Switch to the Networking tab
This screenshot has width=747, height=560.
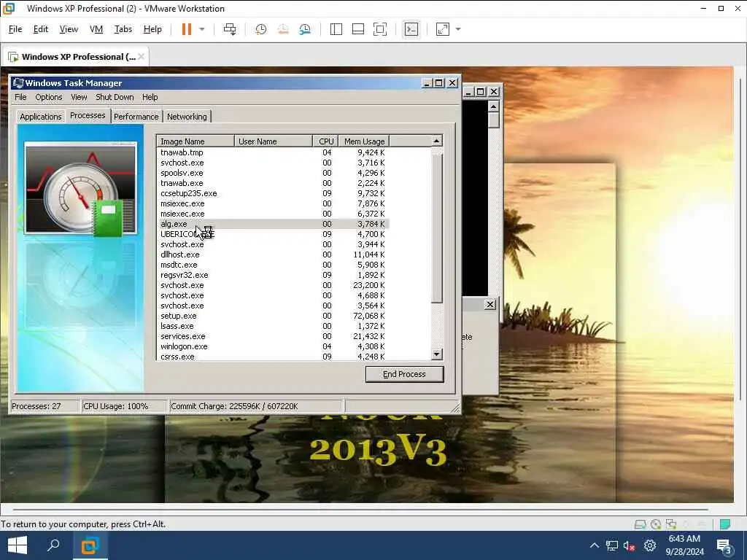(x=187, y=117)
